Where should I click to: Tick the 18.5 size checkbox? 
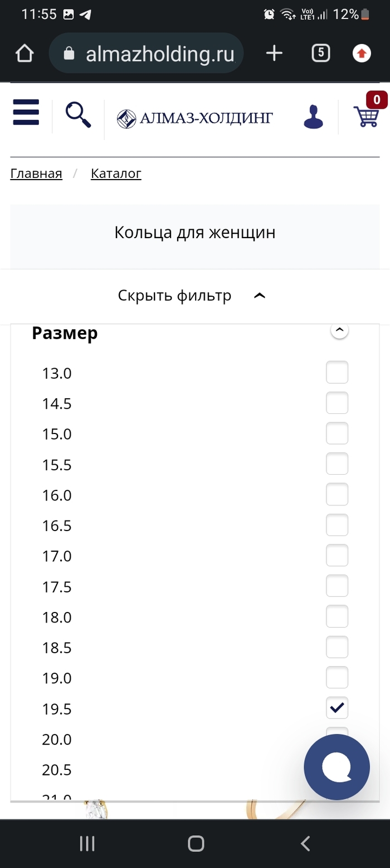337,647
